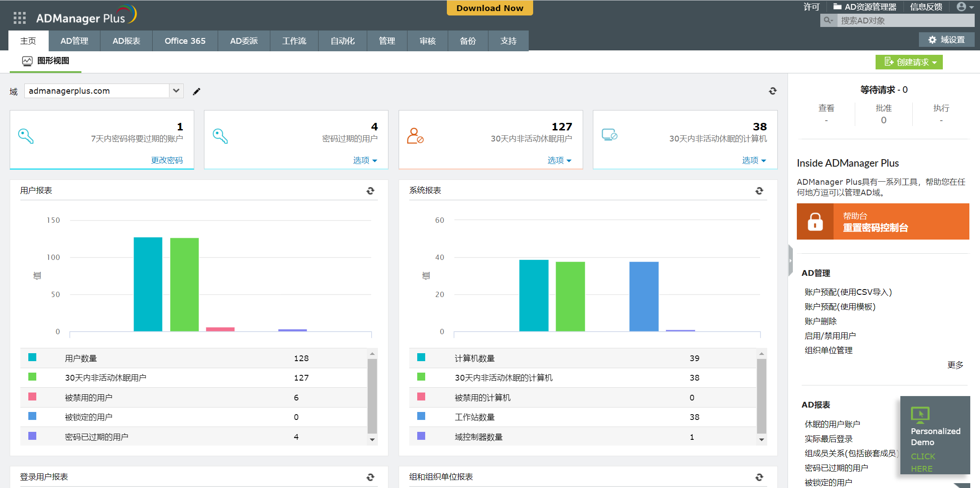Click the 账户预配(使用CSV导入) link
The image size is (980, 488).
coord(847,291)
